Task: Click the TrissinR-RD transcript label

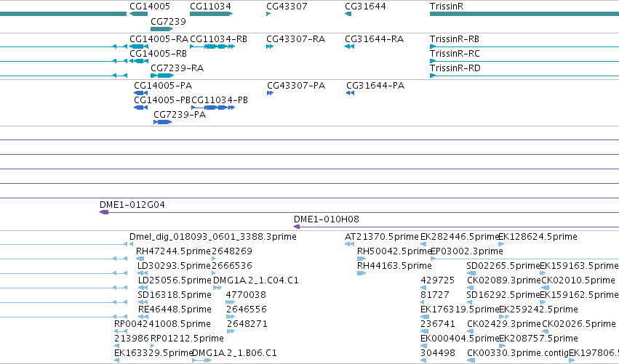Action: 455,68
